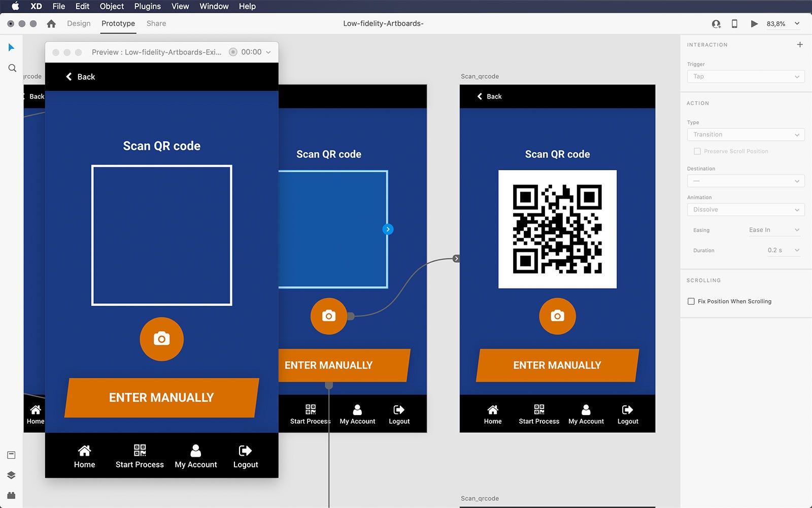Image resolution: width=812 pixels, height=508 pixels.
Task: Click Start Process in Preview navigation
Action: click(140, 457)
